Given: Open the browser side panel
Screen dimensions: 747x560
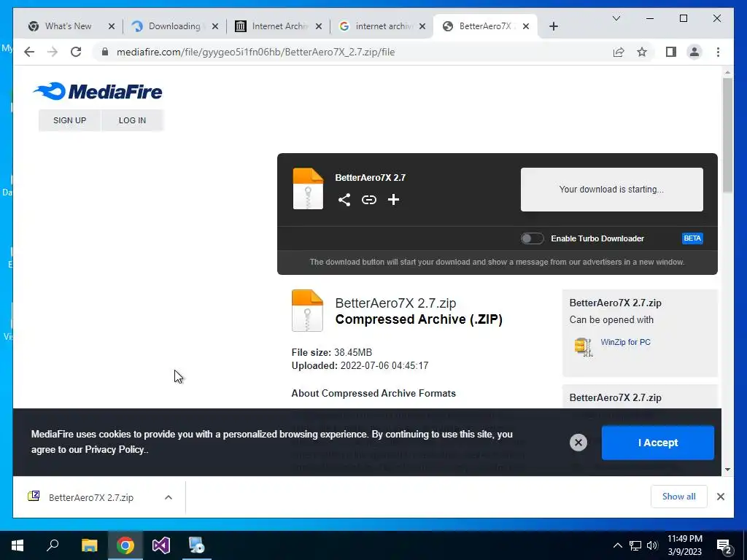Looking at the screenshot, I should (x=671, y=52).
